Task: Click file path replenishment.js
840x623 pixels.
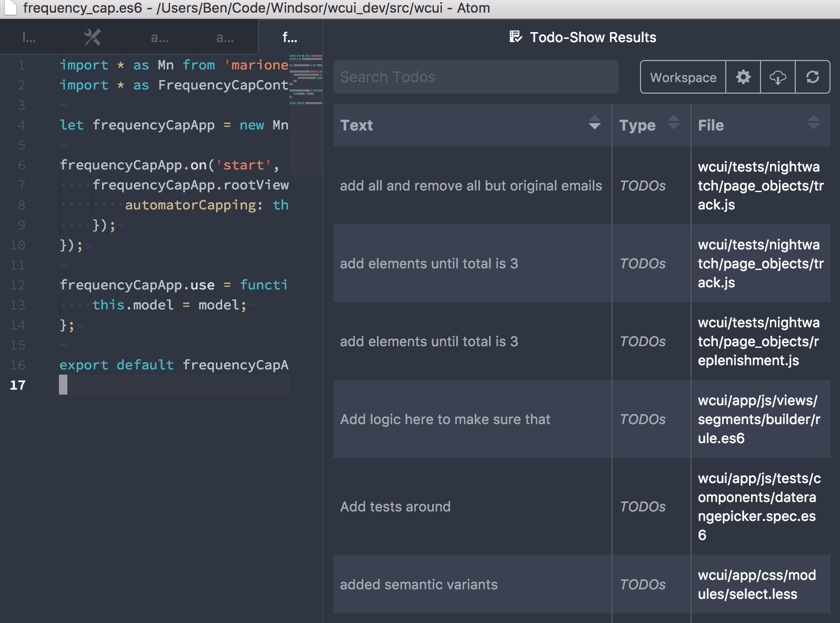Action: pyautogui.click(x=758, y=341)
